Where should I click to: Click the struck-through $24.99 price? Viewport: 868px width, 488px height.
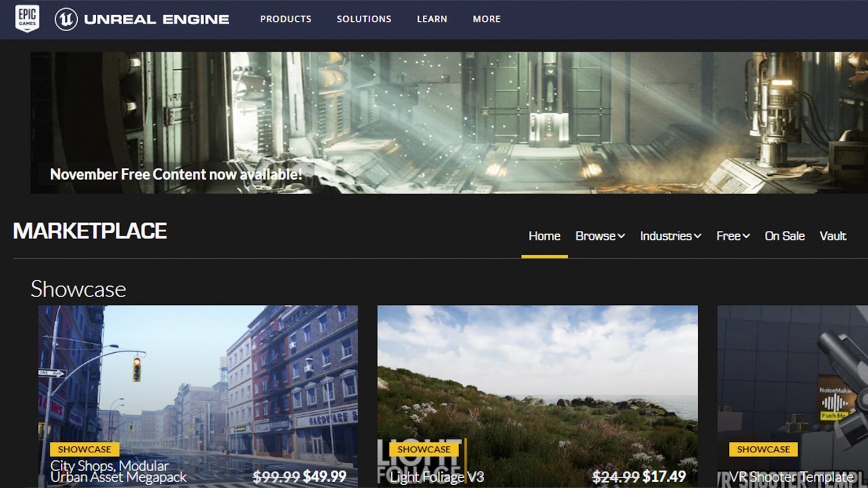coord(615,477)
